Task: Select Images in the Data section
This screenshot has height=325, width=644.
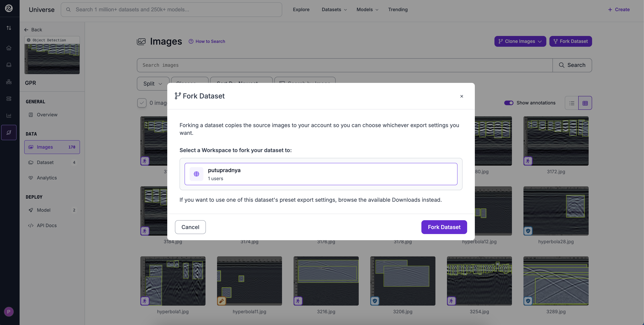Action: pos(52,147)
